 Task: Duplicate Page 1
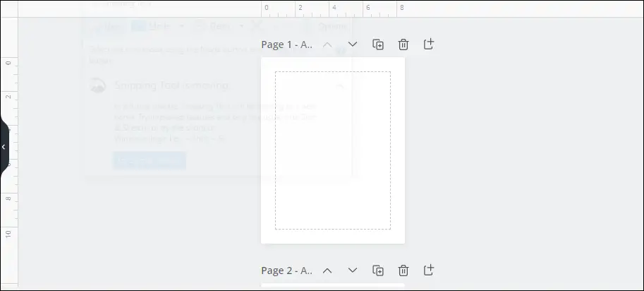[378, 44]
